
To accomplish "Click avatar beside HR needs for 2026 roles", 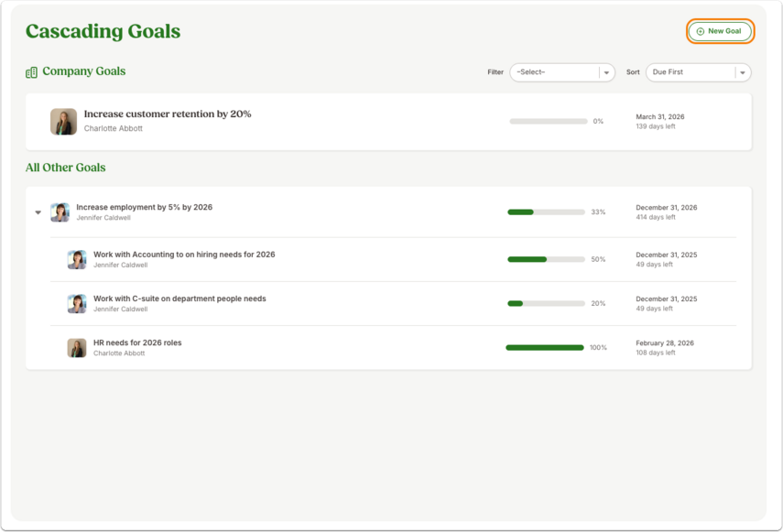I will coord(77,348).
